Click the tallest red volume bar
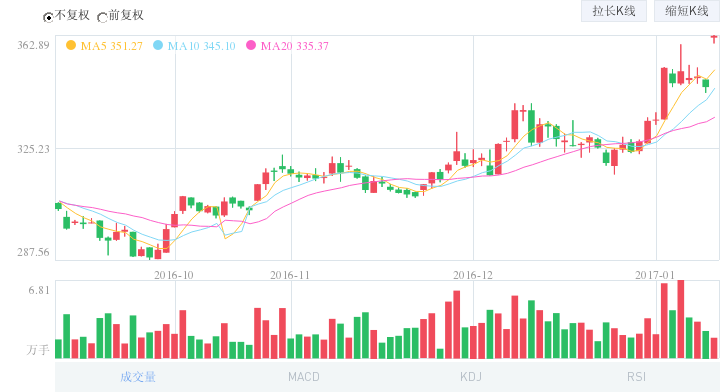The height and width of the screenshot is (392, 720). click(x=681, y=319)
